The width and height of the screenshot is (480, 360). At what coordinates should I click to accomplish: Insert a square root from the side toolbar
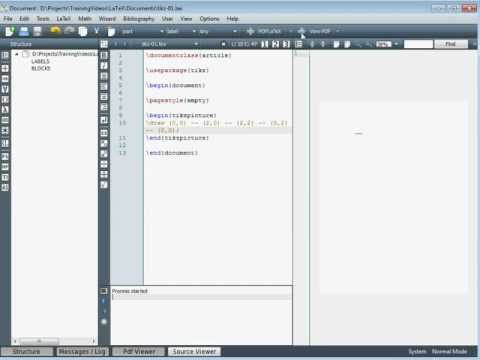[x=104, y=185]
